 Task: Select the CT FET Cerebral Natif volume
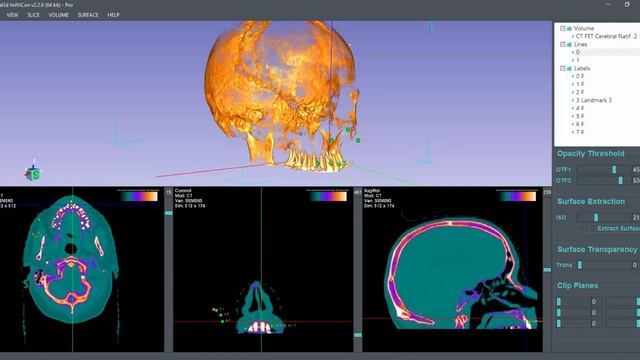(x=606, y=36)
